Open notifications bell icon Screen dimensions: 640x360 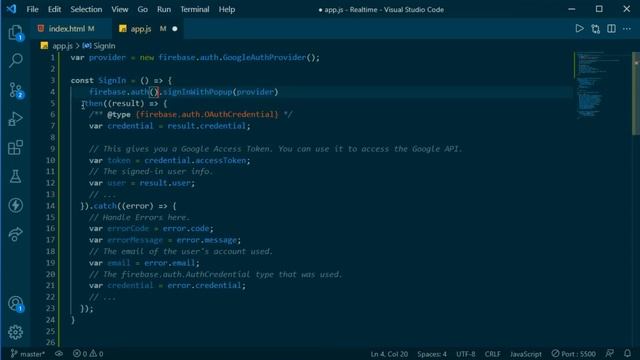pyautogui.click(x=627, y=353)
